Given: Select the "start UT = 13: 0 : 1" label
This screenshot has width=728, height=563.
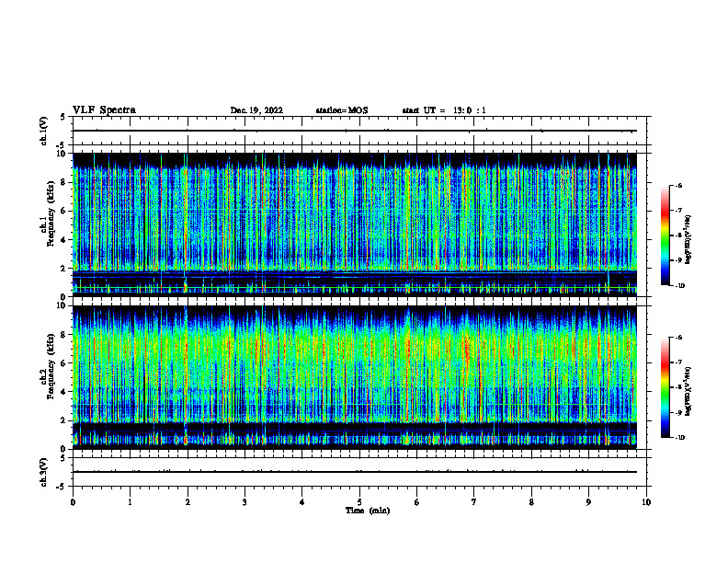Looking at the screenshot, I should click(x=444, y=110).
